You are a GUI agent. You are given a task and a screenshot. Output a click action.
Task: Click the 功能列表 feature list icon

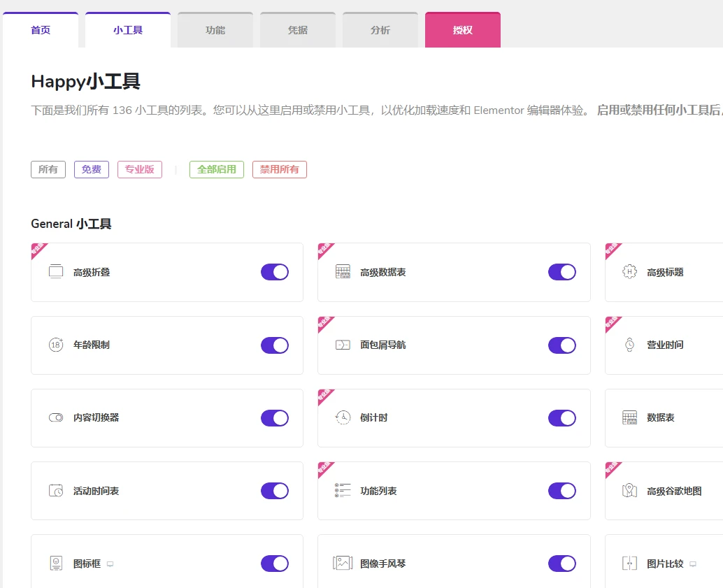pyautogui.click(x=343, y=490)
